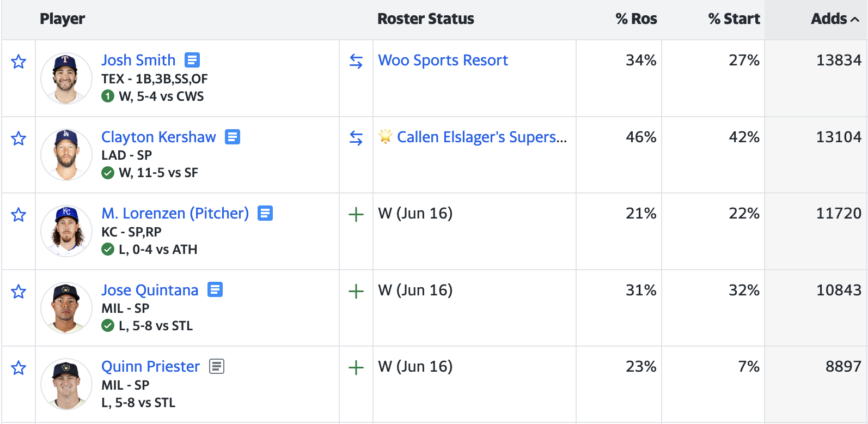The image size is (868, 424).
Task: Sort table by % Ros column
Action: (636, 19)
